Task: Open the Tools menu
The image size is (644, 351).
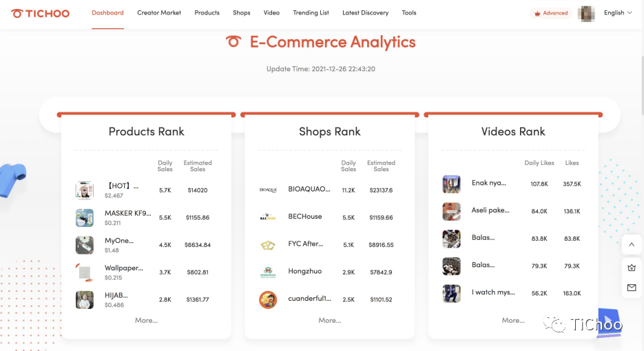Action: point(409,12)
